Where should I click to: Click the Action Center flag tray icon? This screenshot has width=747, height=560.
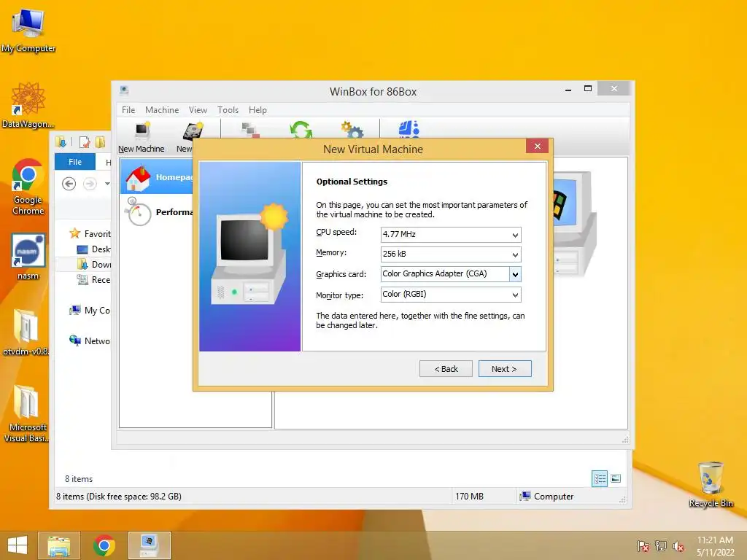coord(643,546)
